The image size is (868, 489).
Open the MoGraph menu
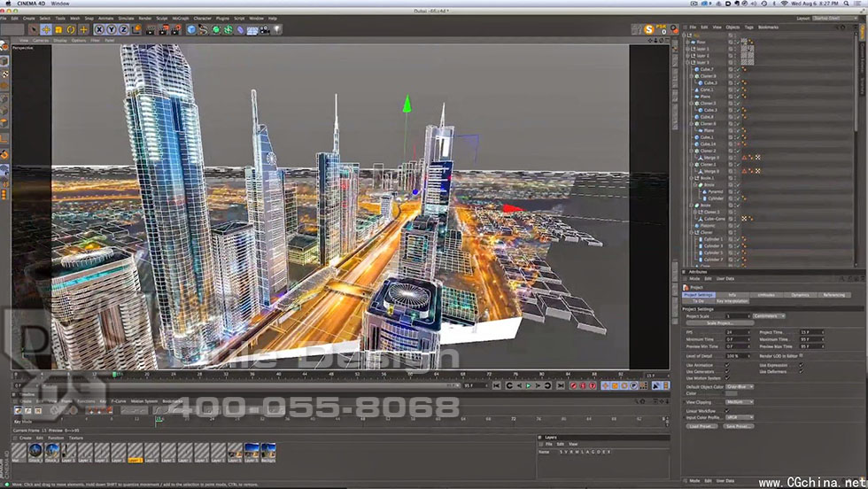tap(180, 18)
